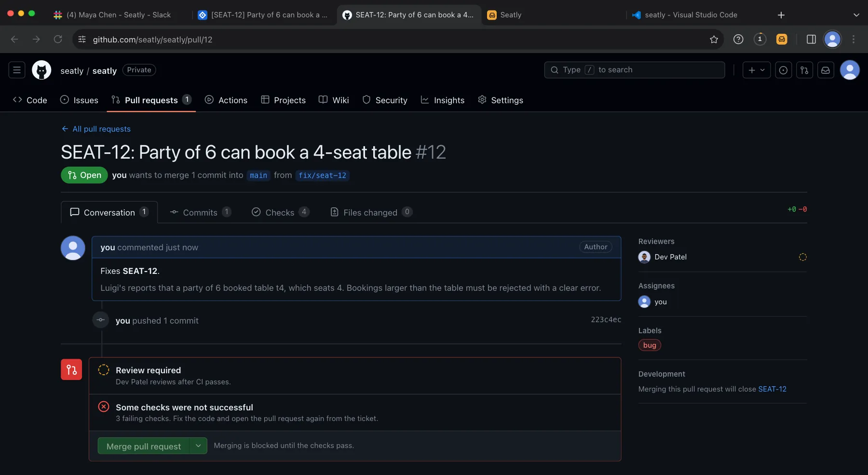Open the SEAT-12 link under Development
This screenshot has width=868, height=475.
(x=772, y=389)
